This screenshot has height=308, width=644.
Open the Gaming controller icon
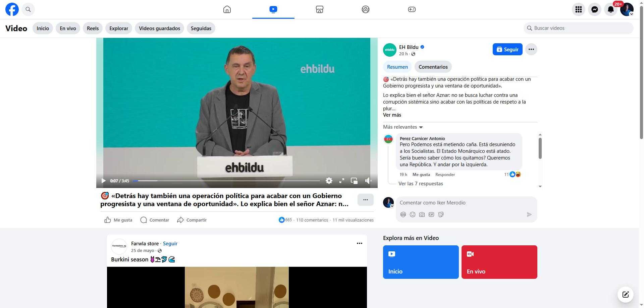(x=412, y=9)
